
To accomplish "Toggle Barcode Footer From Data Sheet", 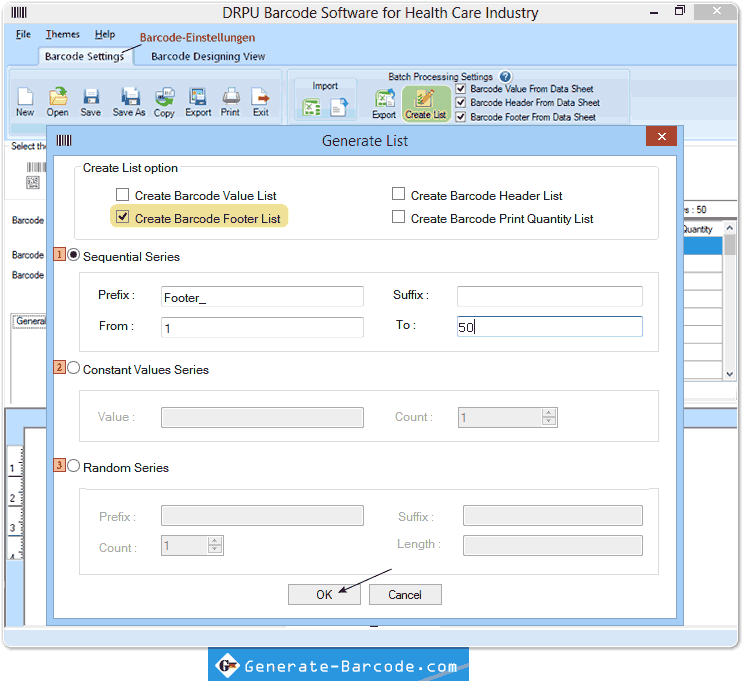I will (460, 117).
